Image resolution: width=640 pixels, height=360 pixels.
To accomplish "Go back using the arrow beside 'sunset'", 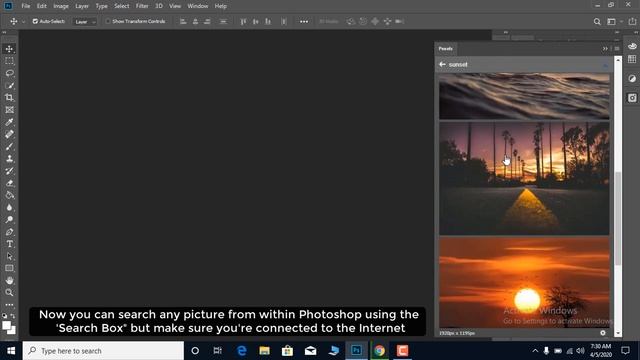I will tap(442, 64).
